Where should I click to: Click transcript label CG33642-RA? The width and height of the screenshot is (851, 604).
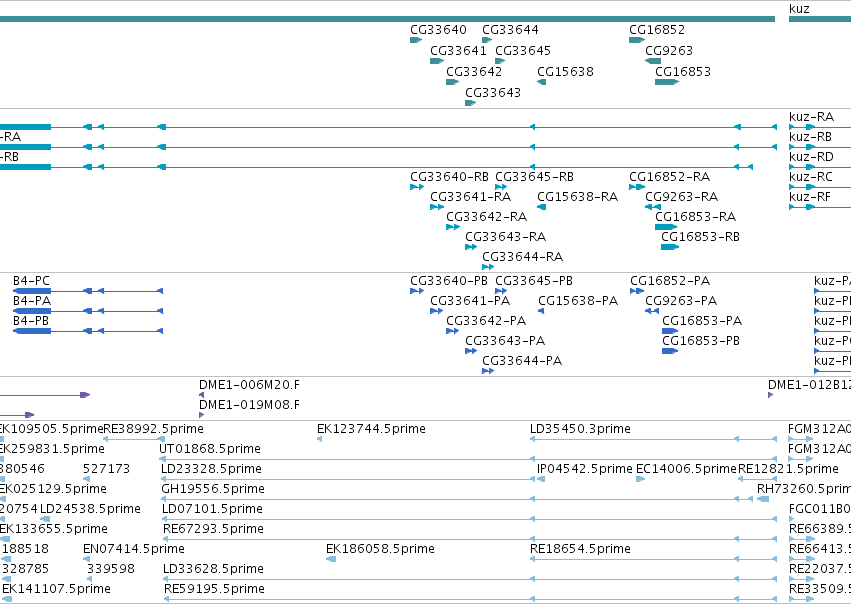[x=486, y=217]
